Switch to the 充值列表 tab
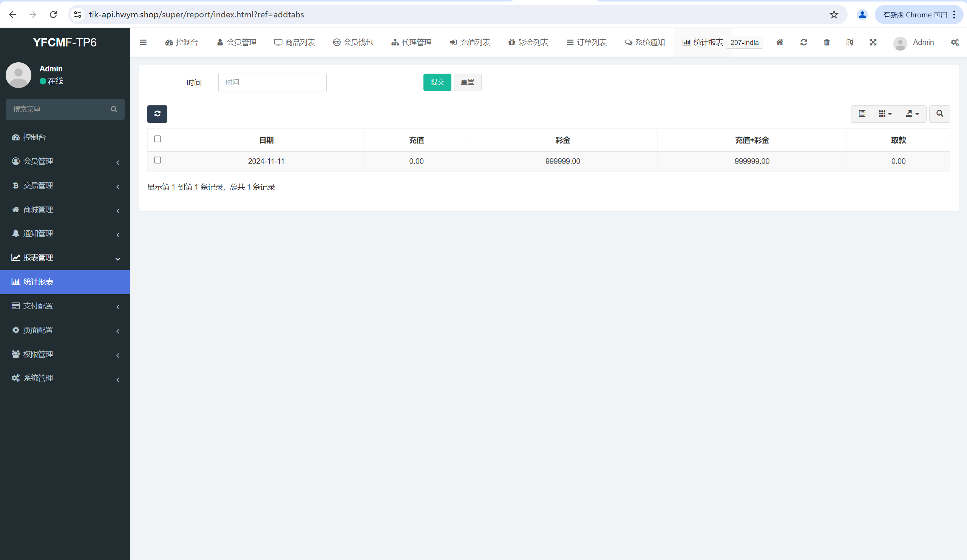Screen dimensions: 967x560 470,43
